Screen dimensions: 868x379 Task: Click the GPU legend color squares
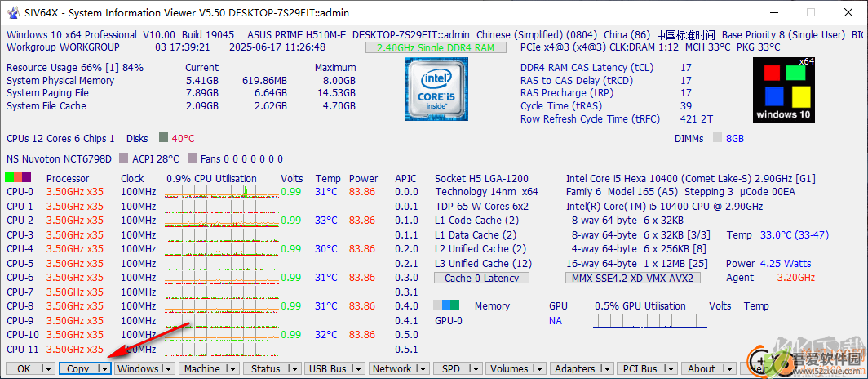[446, 305]
